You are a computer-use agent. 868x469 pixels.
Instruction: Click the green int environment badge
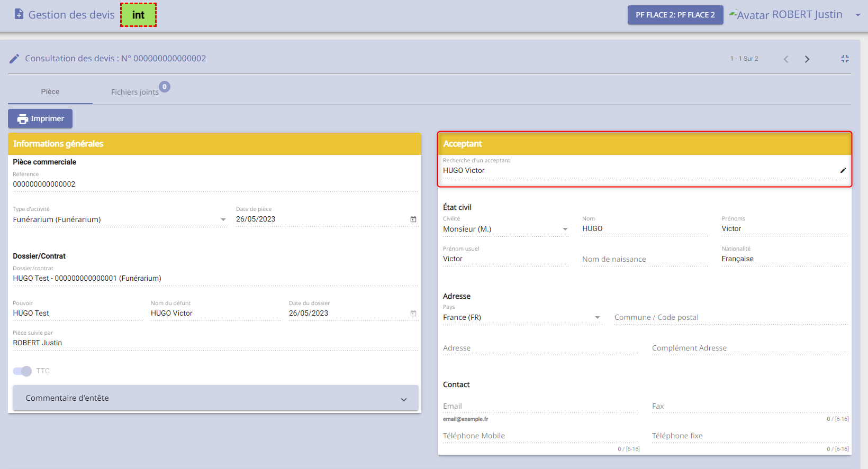(138, 15)
